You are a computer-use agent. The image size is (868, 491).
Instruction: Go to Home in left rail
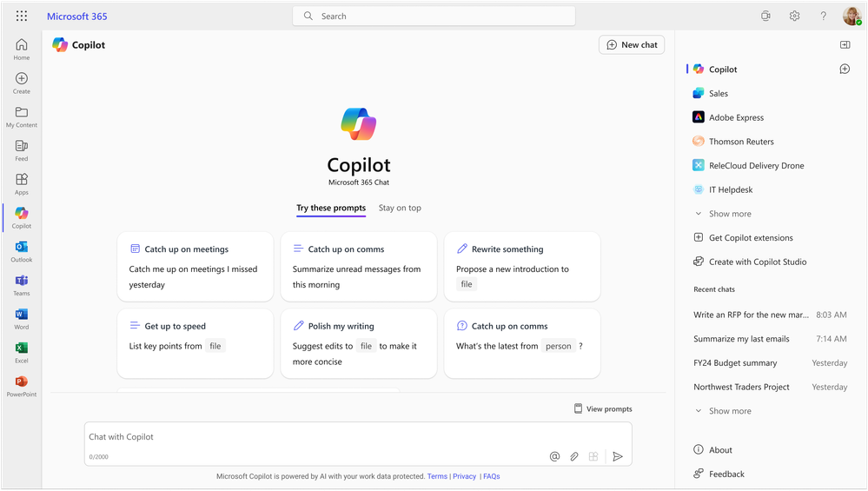[x=22, y=50]
